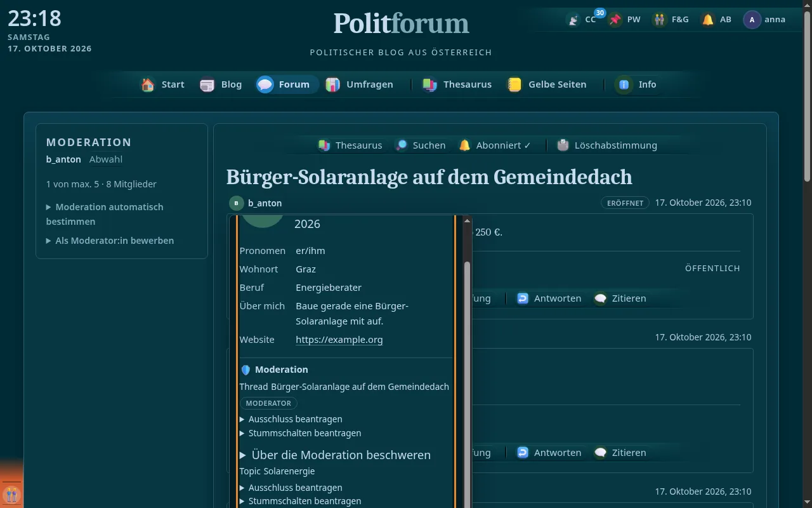The image size is (812, 508).
Task: Click the 'Graz' Wohnort value
Action: 306,269
